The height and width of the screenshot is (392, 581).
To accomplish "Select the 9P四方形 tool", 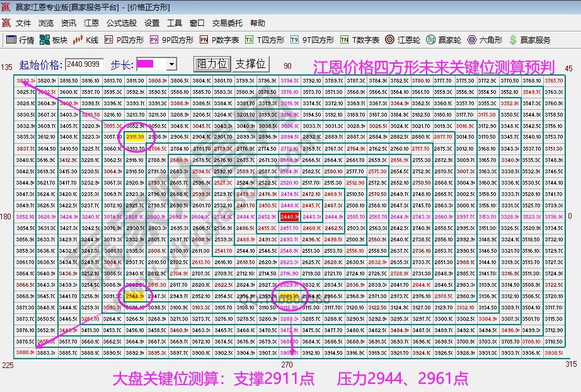I will (167, 38).
